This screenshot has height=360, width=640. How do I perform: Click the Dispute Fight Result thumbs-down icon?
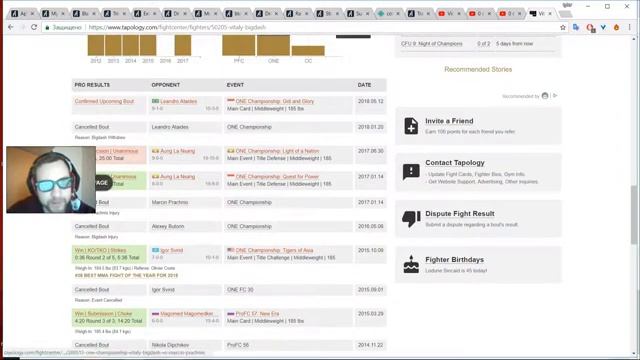pos(411,218)
